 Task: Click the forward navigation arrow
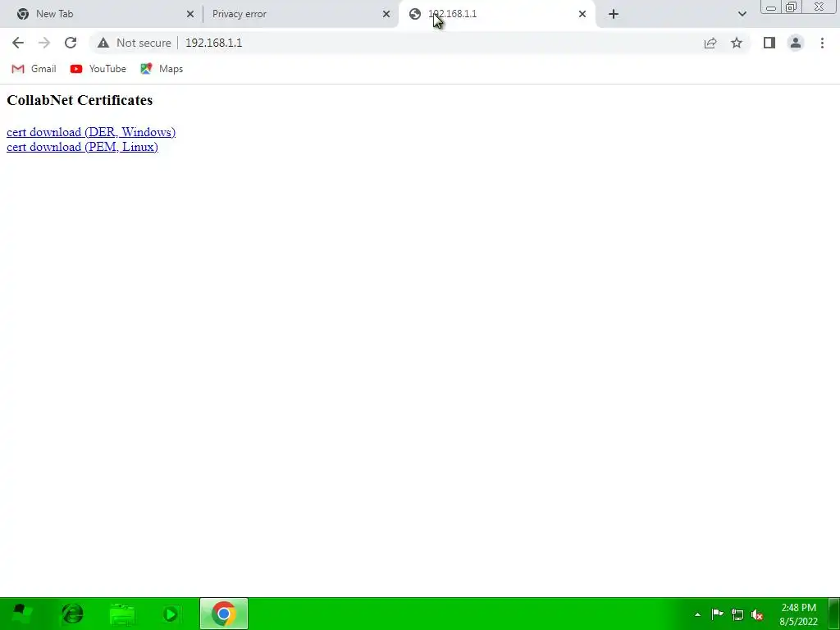[44, 43]
